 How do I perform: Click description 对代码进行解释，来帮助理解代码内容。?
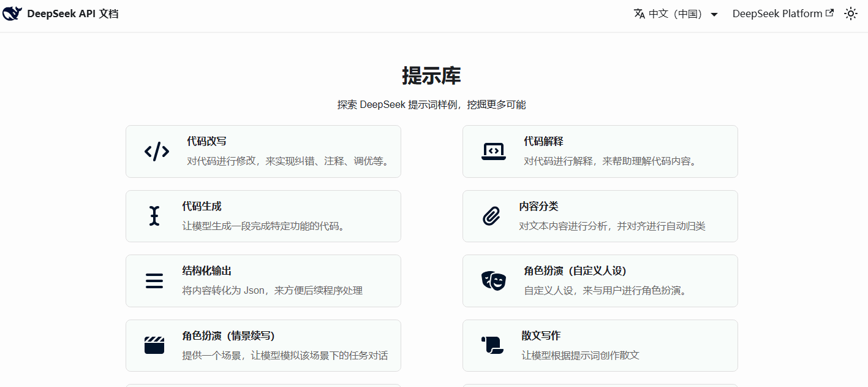(611, 161)
